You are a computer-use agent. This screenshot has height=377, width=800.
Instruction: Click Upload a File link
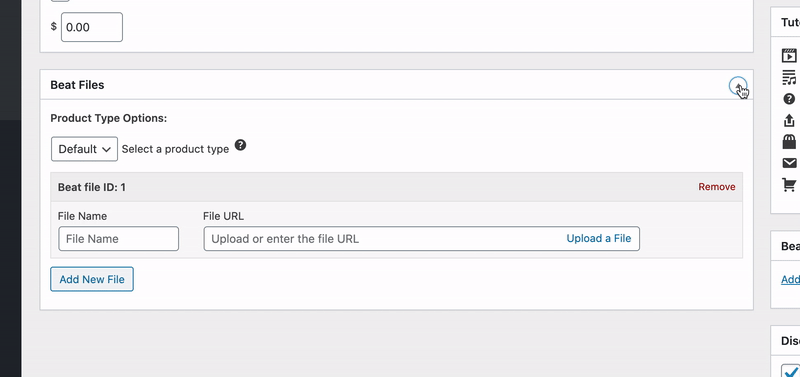point(598,238)
